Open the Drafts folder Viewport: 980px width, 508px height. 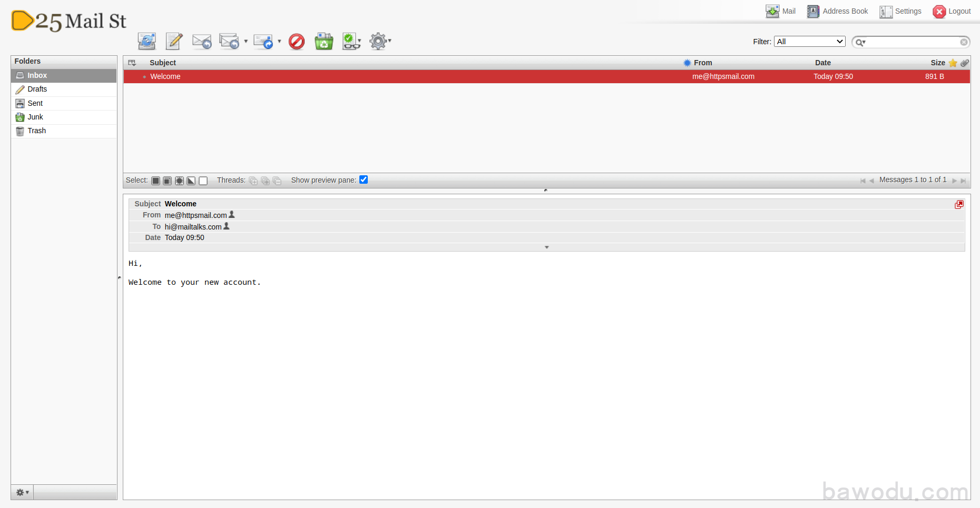tap(37, 89)
